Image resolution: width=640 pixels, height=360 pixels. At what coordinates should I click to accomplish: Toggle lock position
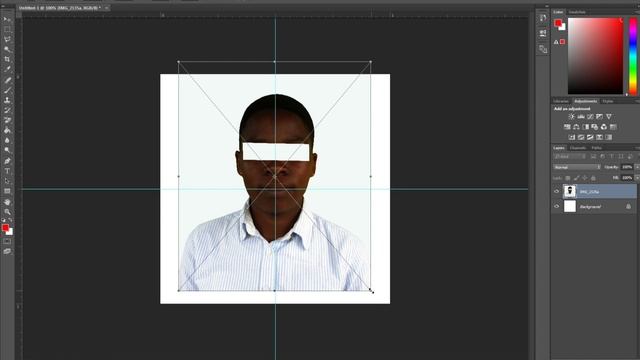[x=585, y=178]
